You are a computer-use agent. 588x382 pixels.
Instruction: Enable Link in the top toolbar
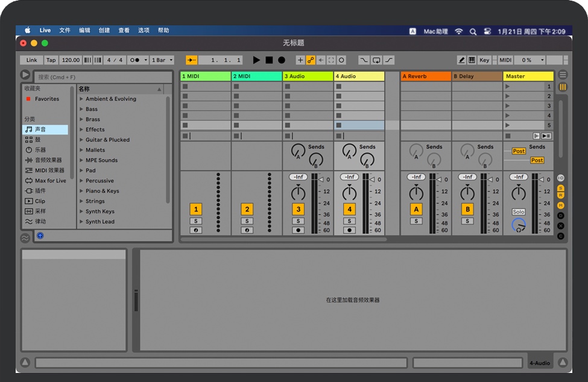pos(31,60)
